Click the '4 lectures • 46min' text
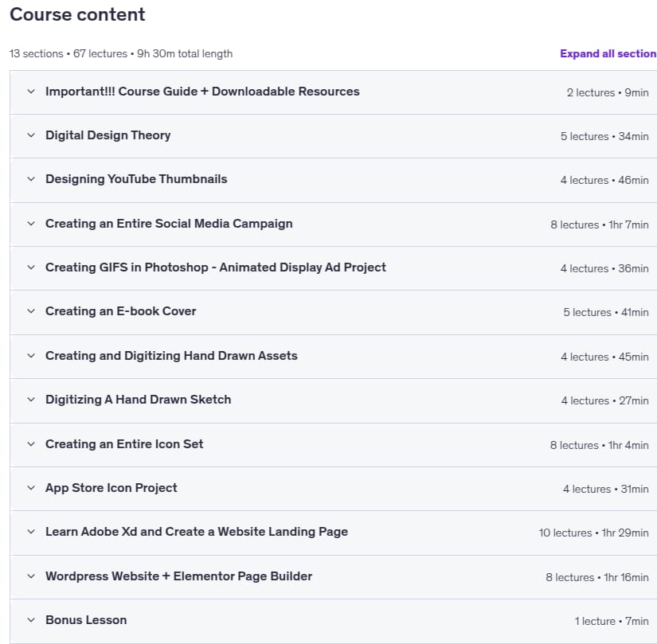 coord(604,180)
